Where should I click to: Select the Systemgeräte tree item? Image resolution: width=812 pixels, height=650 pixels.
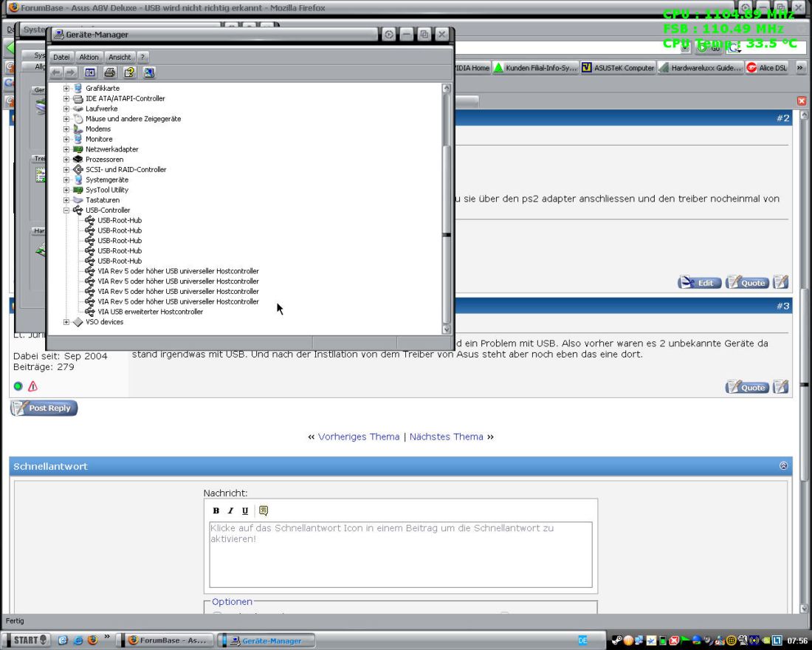click(x=107, y=180)
